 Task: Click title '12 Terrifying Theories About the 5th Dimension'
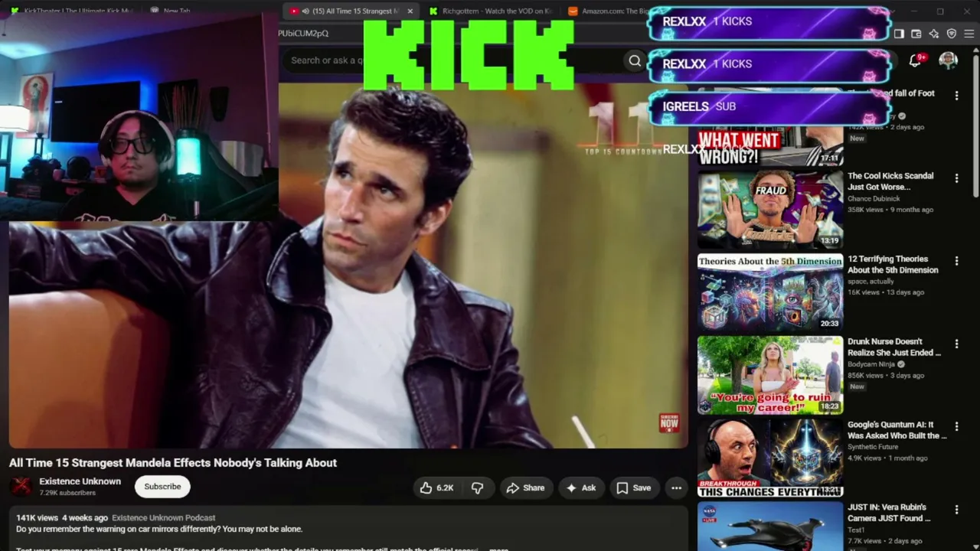click(893, 265)
